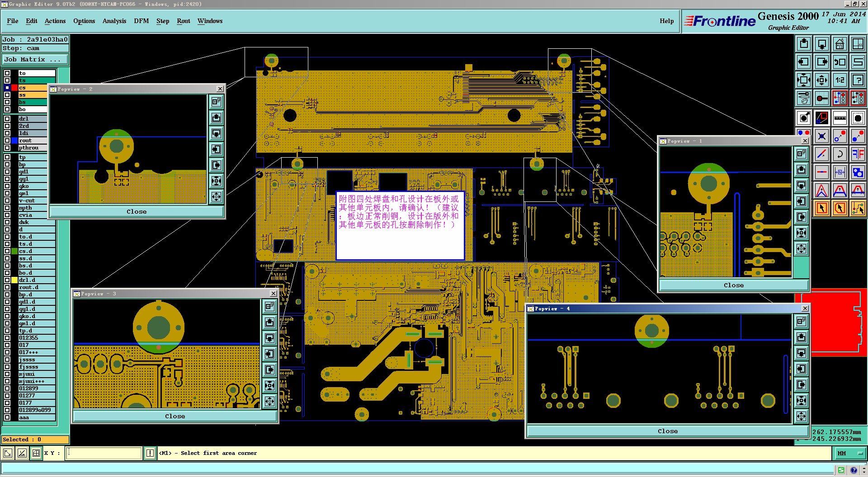Open the Rout menu
The height and width of the screenshot is (477, 868).
[x=184, y=21]
